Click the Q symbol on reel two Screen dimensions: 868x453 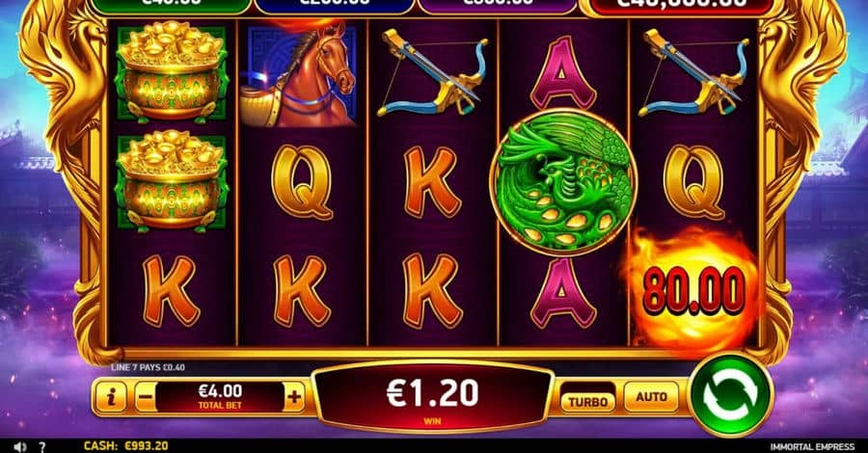coord(302,182)
